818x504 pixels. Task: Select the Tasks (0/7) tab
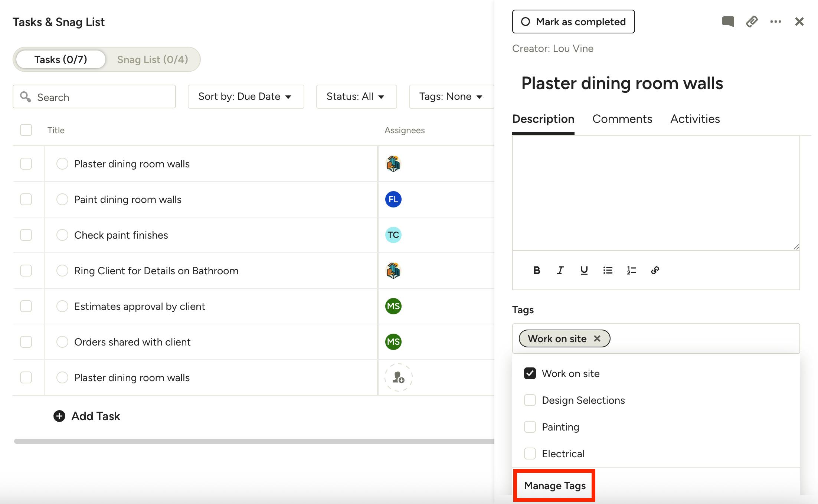[x=61, y=59]
